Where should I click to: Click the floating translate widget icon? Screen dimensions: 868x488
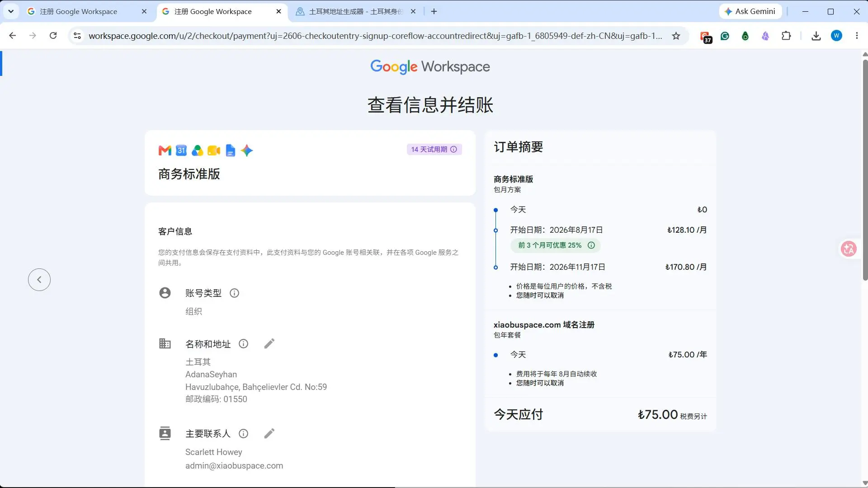point(849,249)
